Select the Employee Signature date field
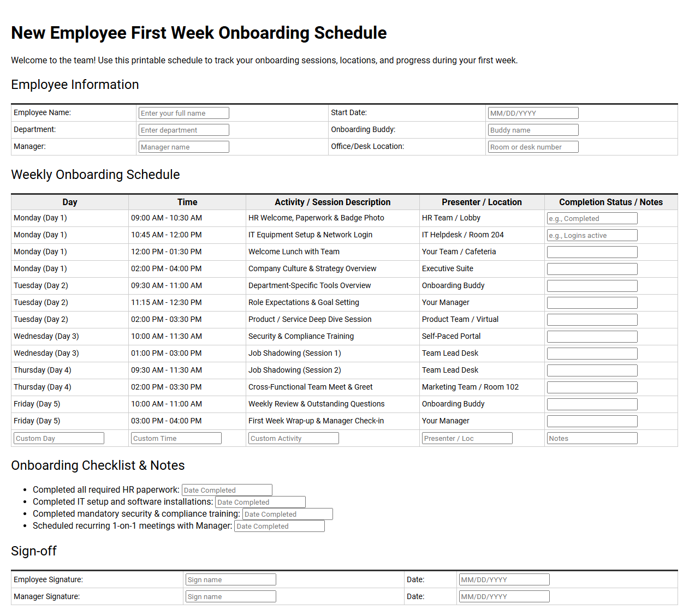 click(504, 579)
